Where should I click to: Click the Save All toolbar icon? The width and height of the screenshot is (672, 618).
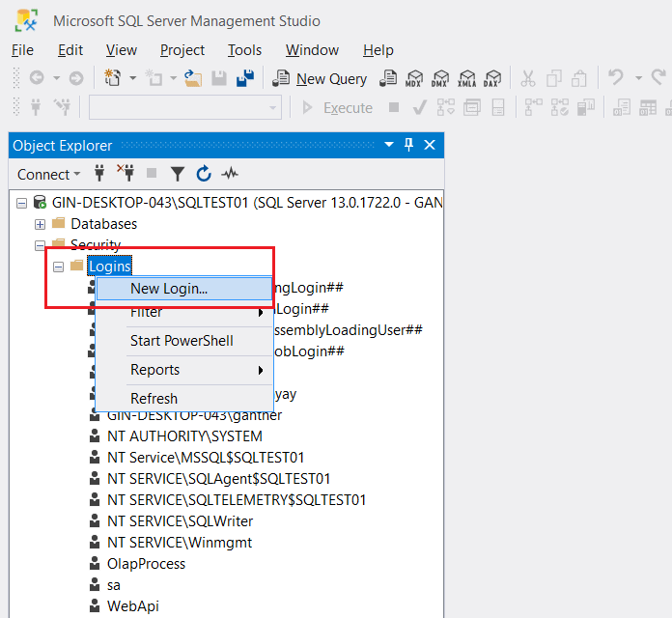click(x=245, y=78)
